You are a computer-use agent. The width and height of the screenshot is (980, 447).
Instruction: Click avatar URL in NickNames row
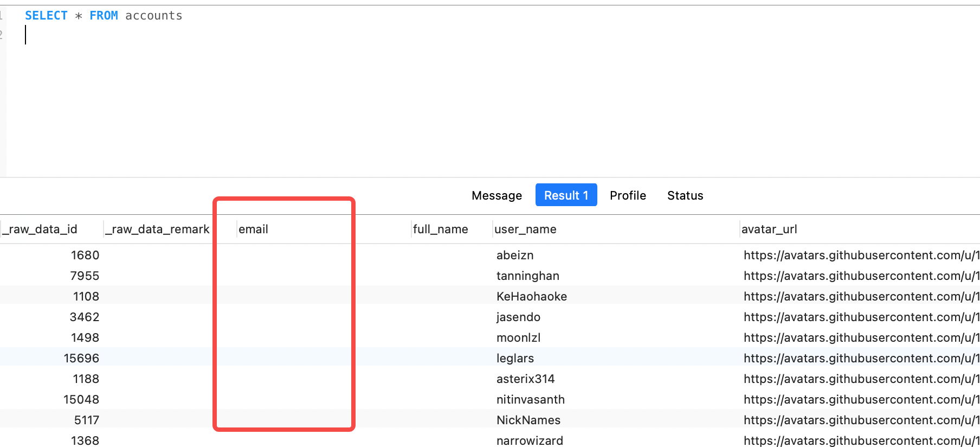click(861, 420)
